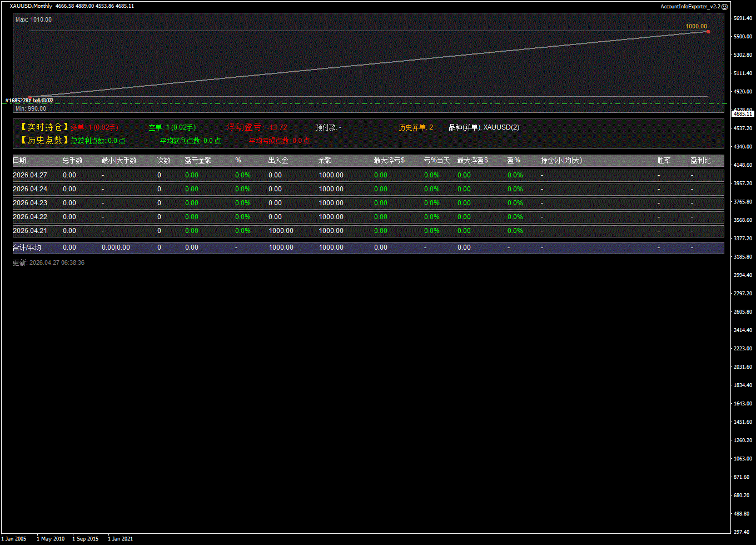
Task: Click the 日期 column header
Action: pyautogui.click(x=19, y=160)
